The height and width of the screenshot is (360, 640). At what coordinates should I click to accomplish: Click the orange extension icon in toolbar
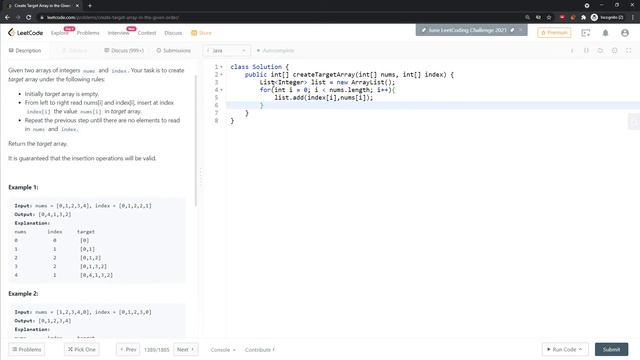573,17
